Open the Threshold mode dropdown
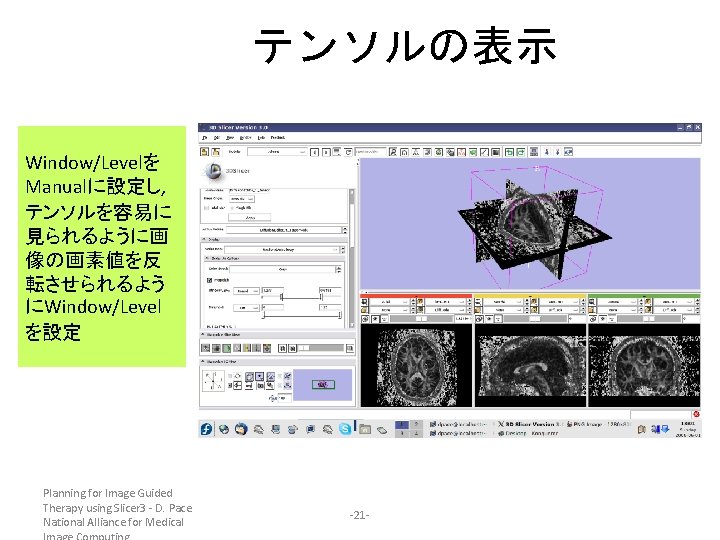This screenshot has height=540, width=720. (246, 308)
